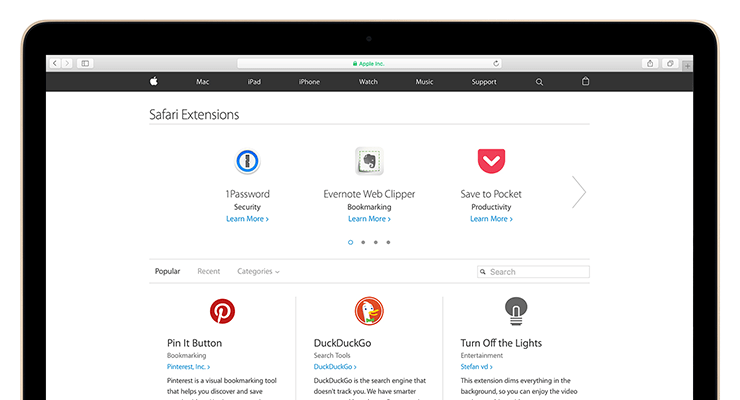Screen dimensions: 740x400
Task: Select the fourth carousel page dot
Action: click(388, 242)
